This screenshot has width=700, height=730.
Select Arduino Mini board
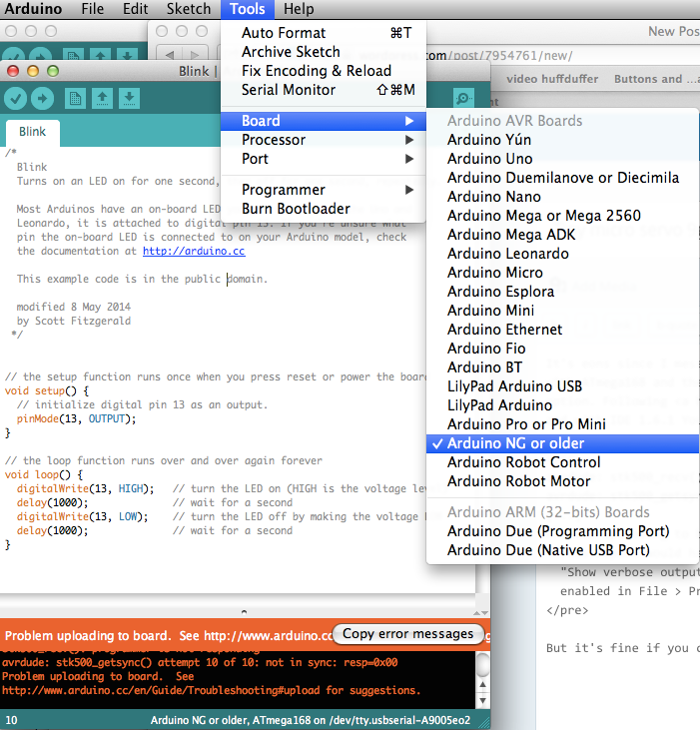pyautogui.click(x=562, y=311)
